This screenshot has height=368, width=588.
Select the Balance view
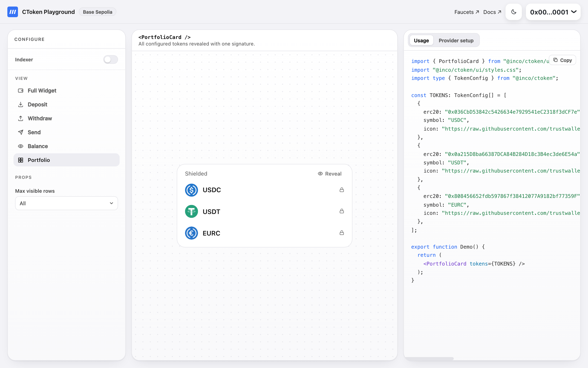click(x=66, y=146)
